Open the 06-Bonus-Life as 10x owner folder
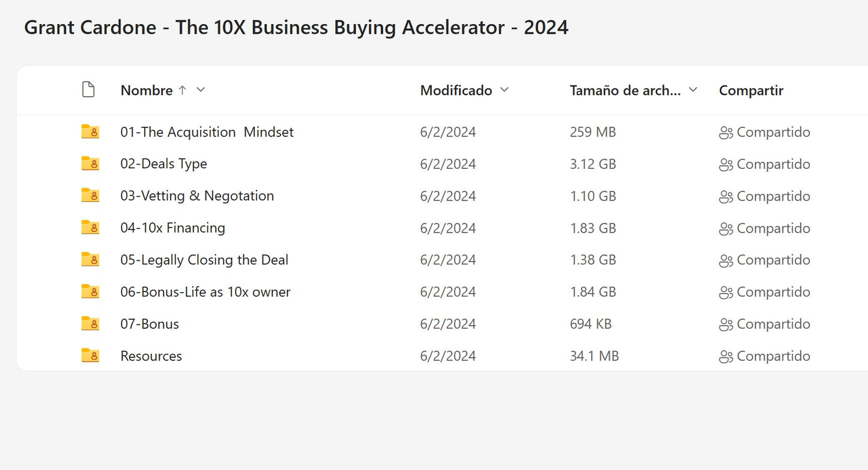This screenshot has height=470, width=868. pyautogui.click(x=205, y=291)
